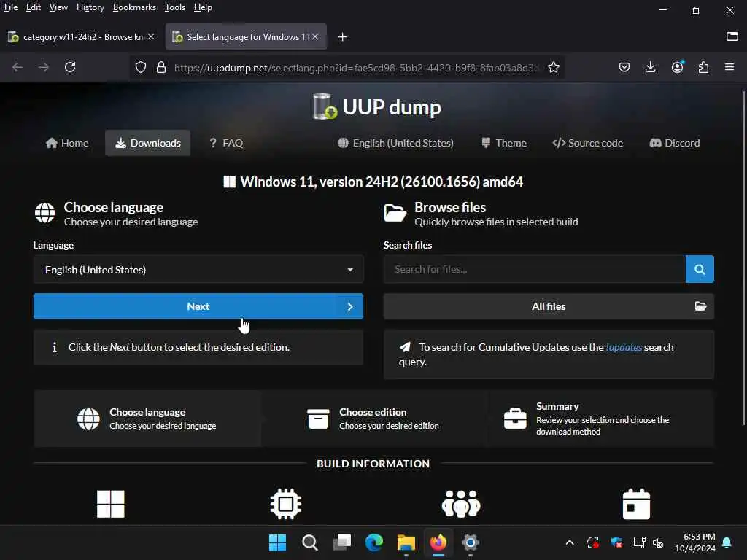Open the Source code link
This screenshot has height=560, width=747.
[x=587, y=143]
